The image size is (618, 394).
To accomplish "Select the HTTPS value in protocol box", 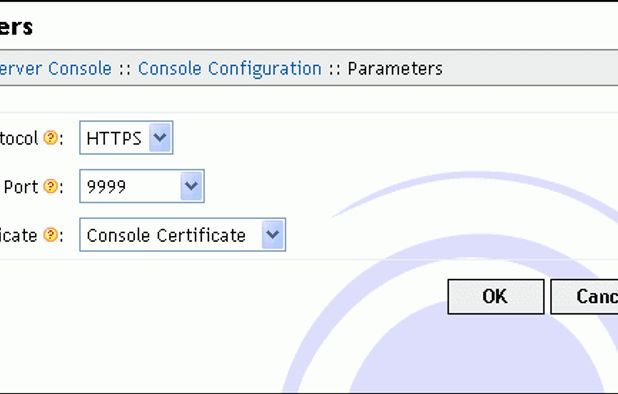I will [x=114, y=138].
